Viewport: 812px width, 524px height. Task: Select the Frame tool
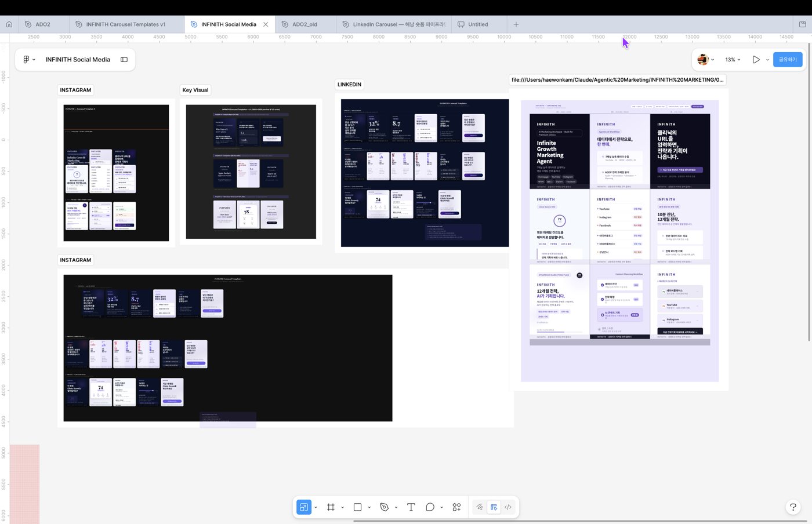[x=331, y=507]
